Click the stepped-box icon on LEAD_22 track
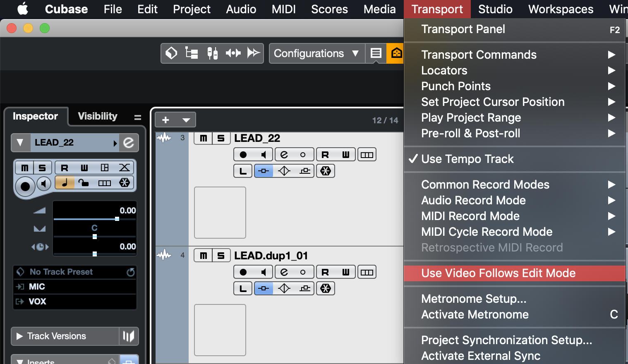Image resolution: width=628 pixels, height=364 pixels. tap(305, 171)
